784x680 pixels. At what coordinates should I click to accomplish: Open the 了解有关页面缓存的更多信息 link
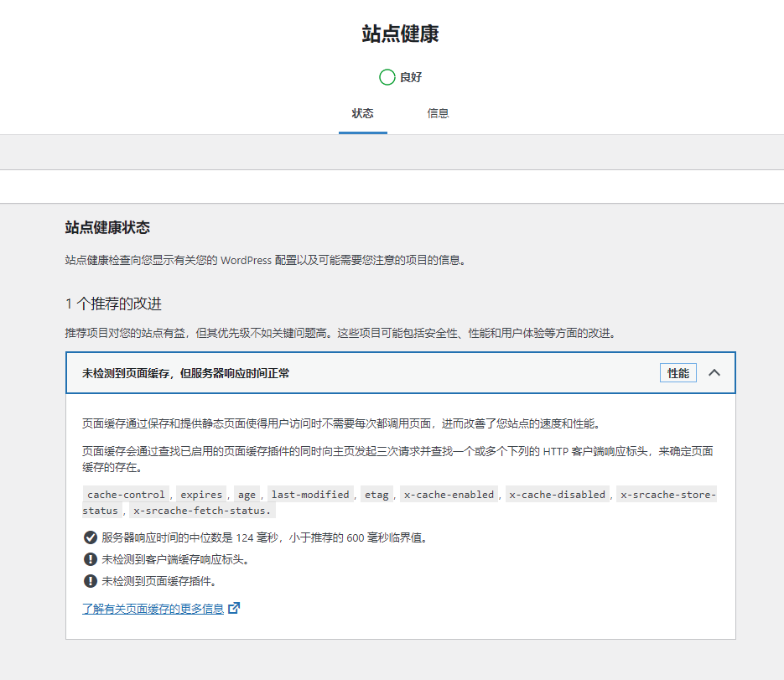pos(153,609)
